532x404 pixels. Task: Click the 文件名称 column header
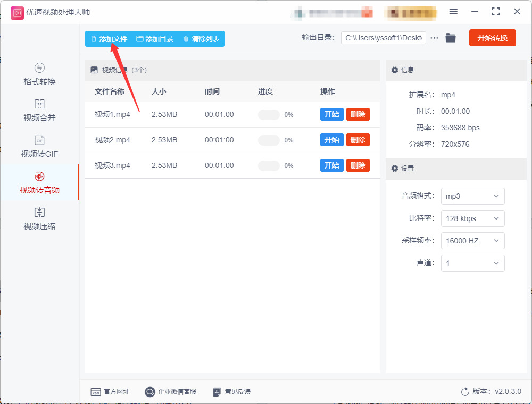click(x=109, y=91)
